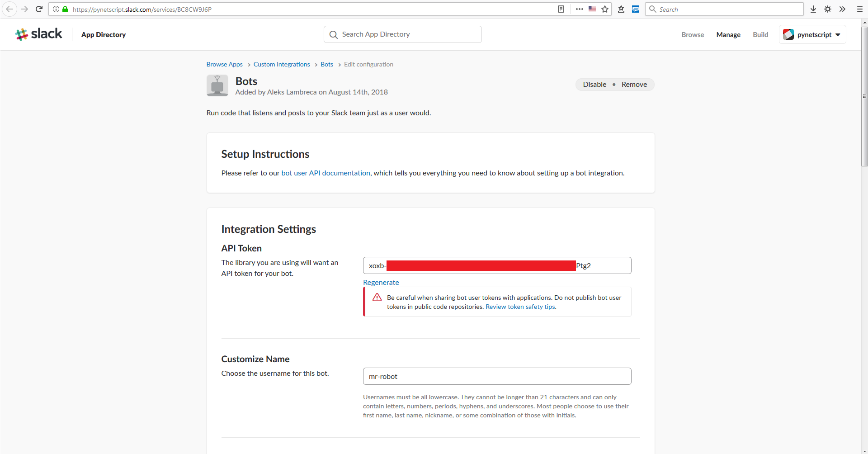Reload the page with the refresh icon
This screenshot has height=454, width=868.
39,9
